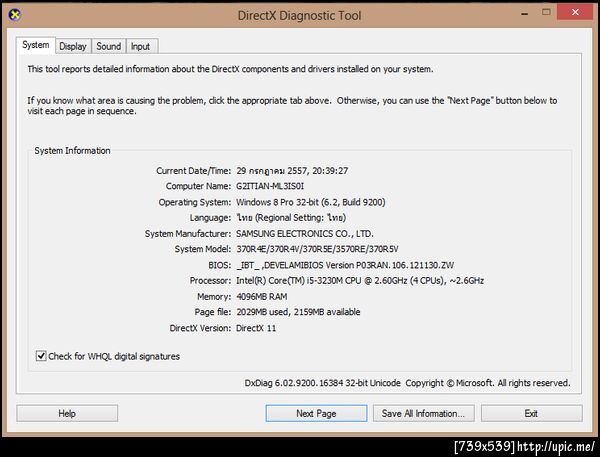The width and height of the screenshot is (600, 457).
Task: Open the Input tab
Action: (141, 46)
